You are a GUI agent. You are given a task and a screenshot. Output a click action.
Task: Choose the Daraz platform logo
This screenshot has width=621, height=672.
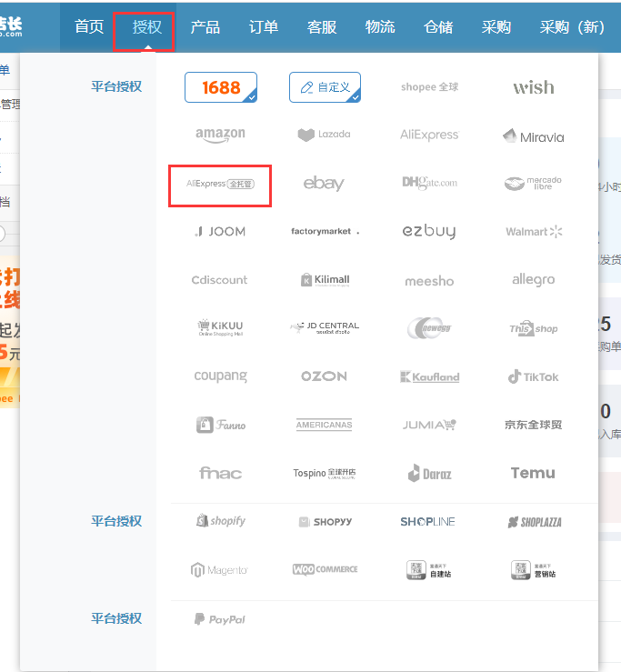(429, 473)
